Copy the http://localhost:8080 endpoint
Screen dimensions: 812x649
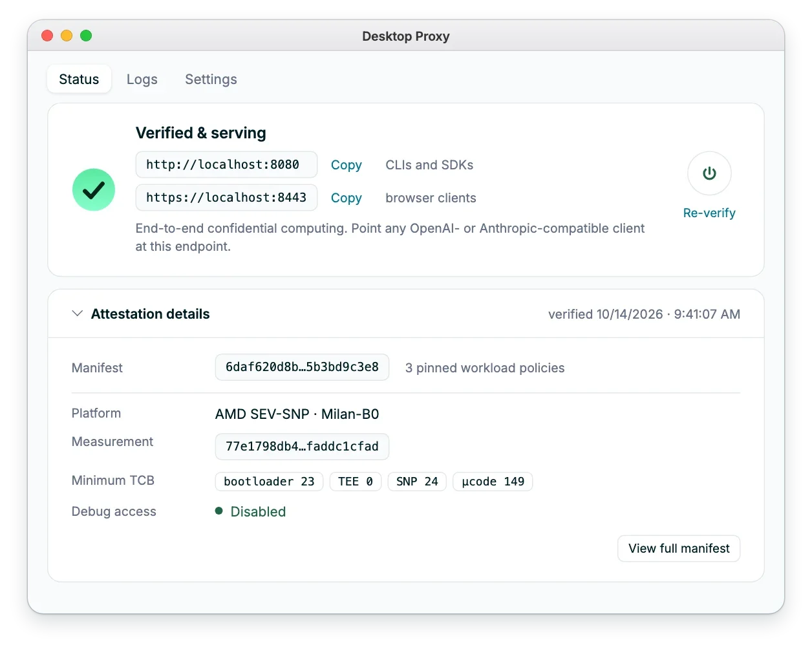[x=346, y=165]
